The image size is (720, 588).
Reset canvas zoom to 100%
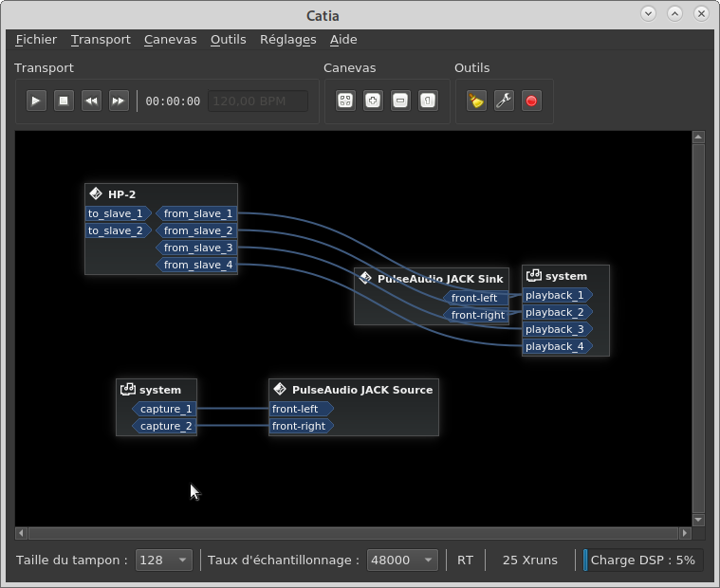pyautogui.click(x=428, y=101)
